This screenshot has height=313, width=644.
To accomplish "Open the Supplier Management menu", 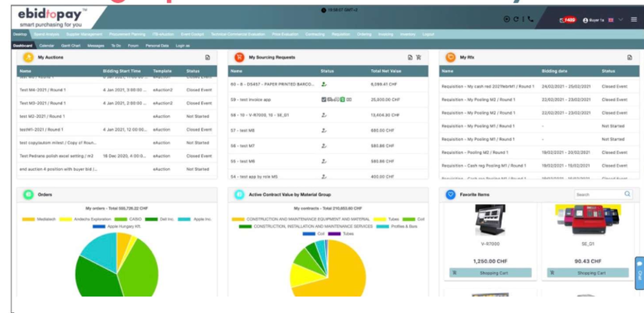I will [84, 35].
